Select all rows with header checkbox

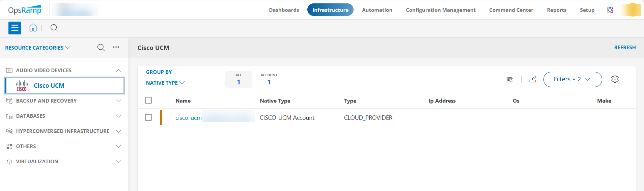pos(148,101)
